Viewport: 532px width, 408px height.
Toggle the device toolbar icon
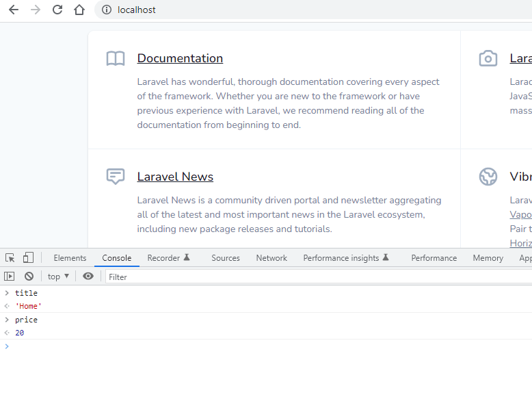point(28,258)
